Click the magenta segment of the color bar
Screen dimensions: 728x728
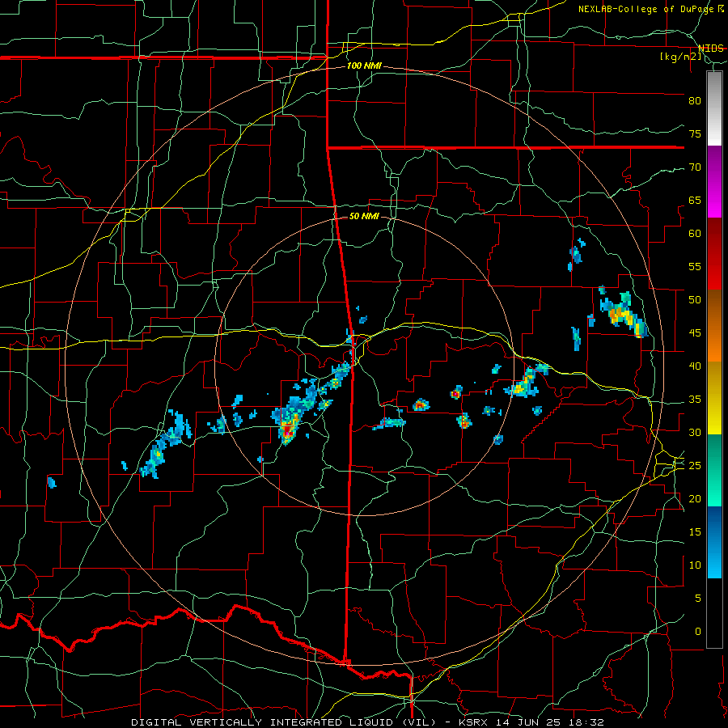(714, 182)
